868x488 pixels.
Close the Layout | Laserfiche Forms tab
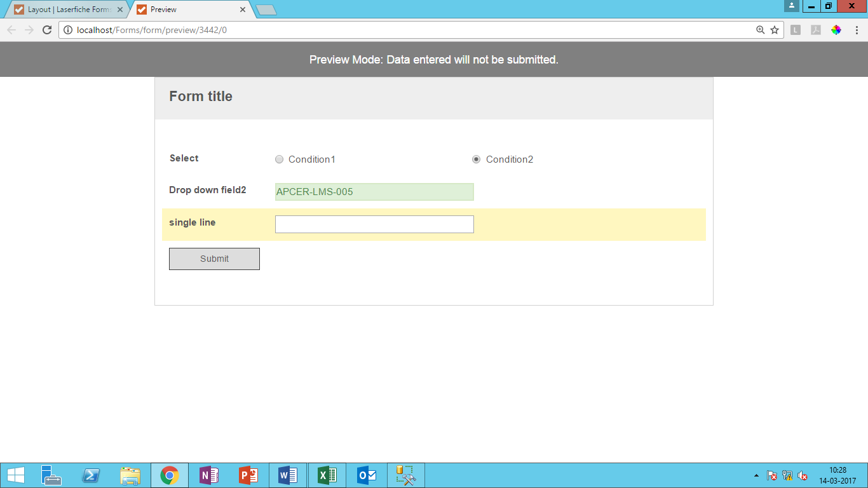click(120, 10)
